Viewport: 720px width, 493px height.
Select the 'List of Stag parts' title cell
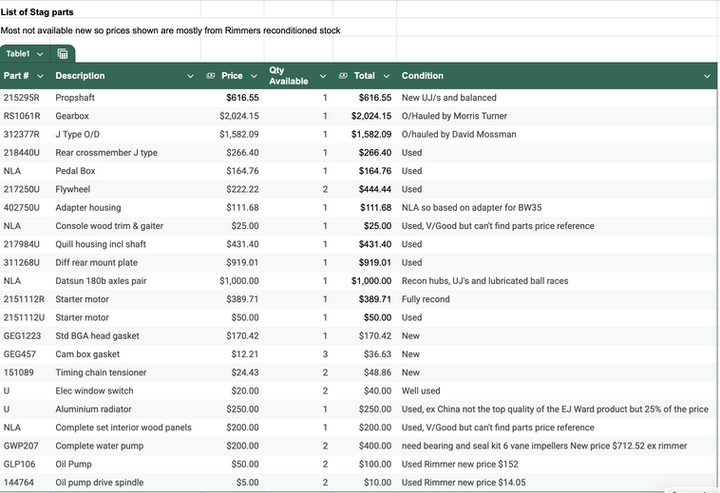coord(37,12)
